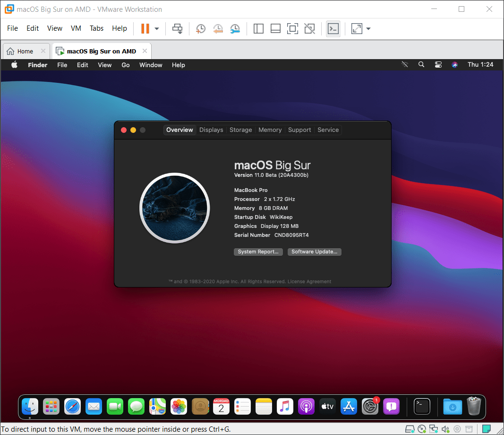Enter full screen mode in VMware
The height and width of the screenshot is (435, 504).
coord(292,29)
